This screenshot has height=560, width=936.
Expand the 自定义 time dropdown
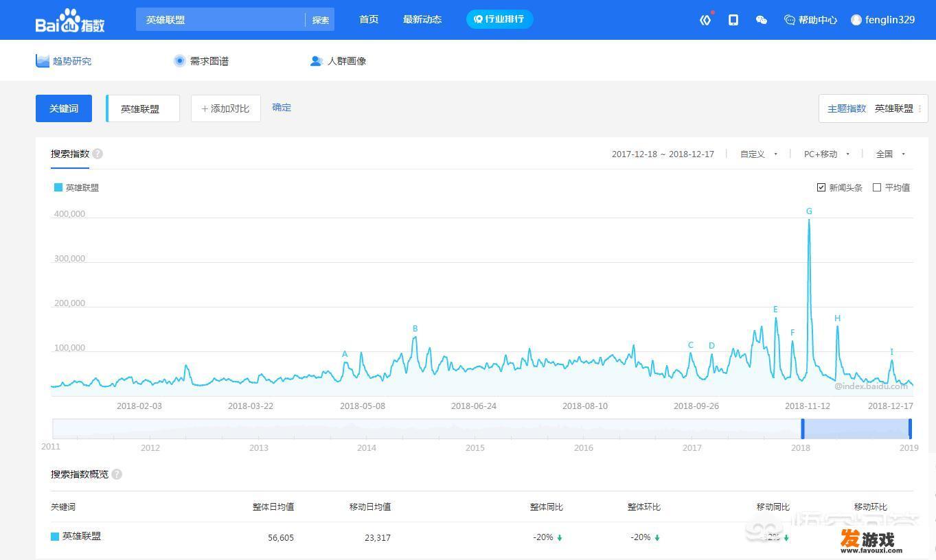759,154
